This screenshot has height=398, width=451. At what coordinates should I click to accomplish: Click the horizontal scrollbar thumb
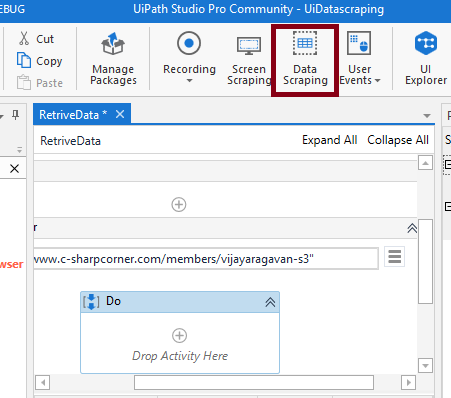pyautogui.click(x=254, y=382)
